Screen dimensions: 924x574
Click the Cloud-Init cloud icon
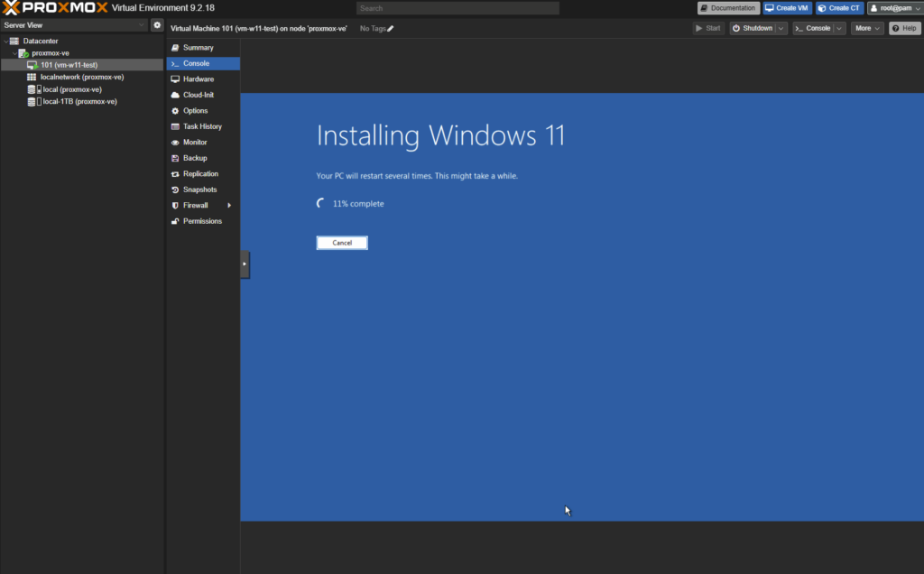175,95
